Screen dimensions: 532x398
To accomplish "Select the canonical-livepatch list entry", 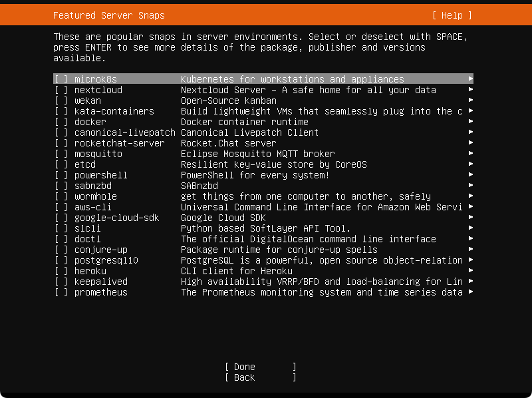I will [263, 132].
